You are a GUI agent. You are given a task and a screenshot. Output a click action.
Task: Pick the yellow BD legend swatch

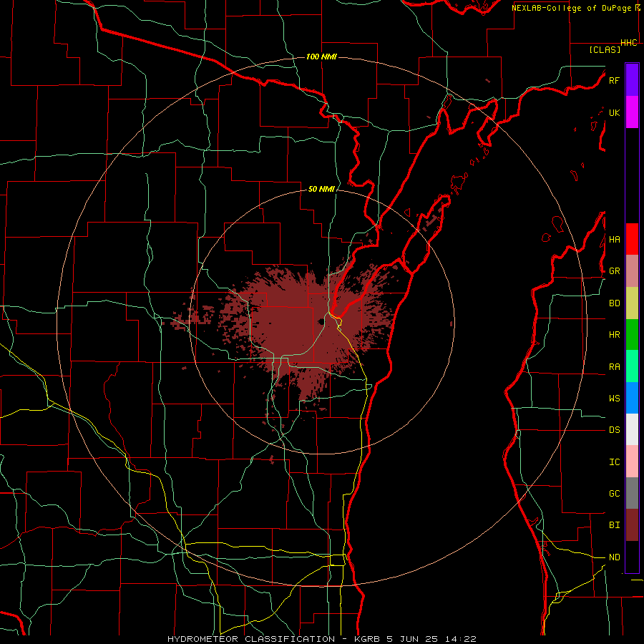632,303
